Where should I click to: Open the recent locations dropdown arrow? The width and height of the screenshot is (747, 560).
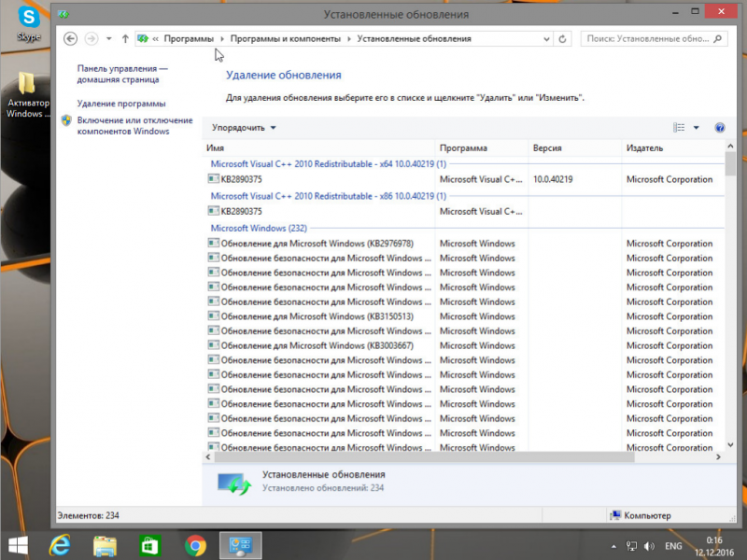coord(109,39)
